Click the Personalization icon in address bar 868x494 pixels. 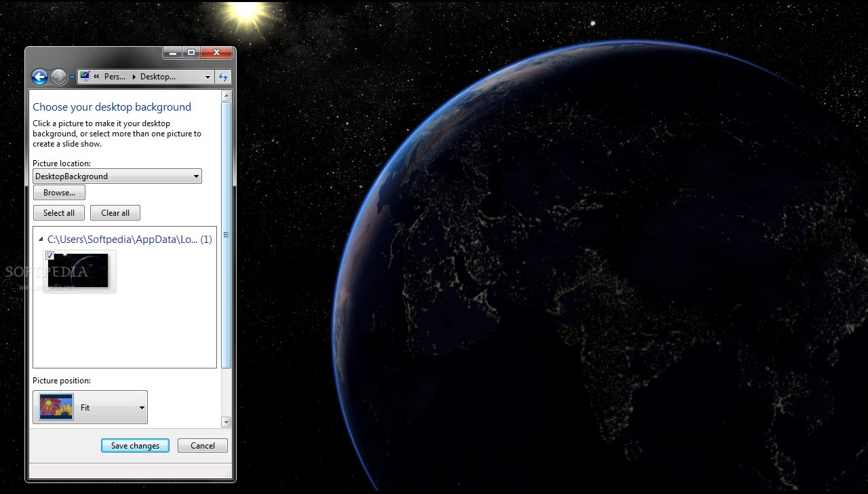coord(85,77)
